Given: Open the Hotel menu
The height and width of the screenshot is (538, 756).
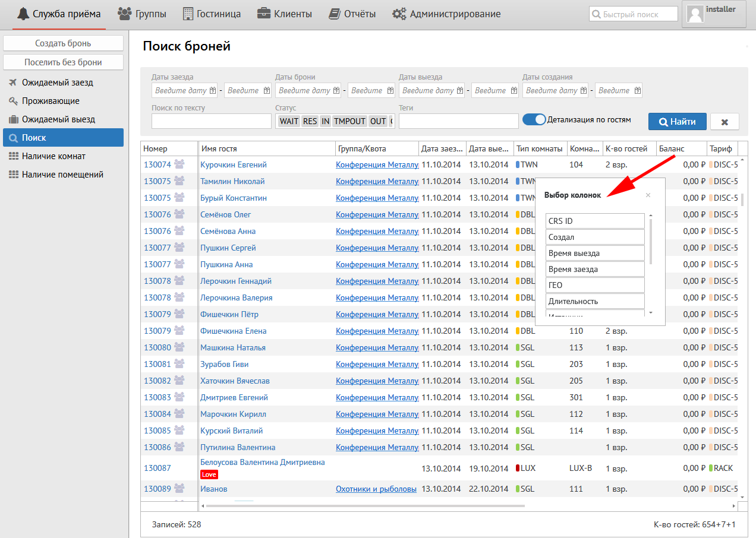Looking at the screenshot, I should tap(212, 14).
